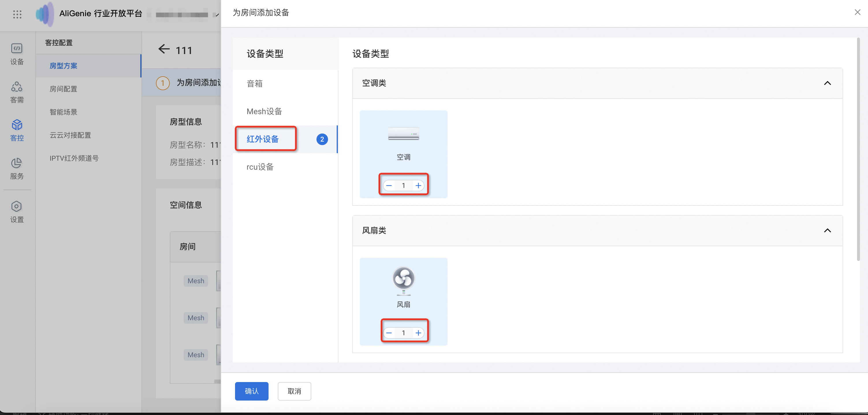Viewport: 868px width, 415px height.
Task: Collapse the 风扇类 section
Action: click(827, 231)
